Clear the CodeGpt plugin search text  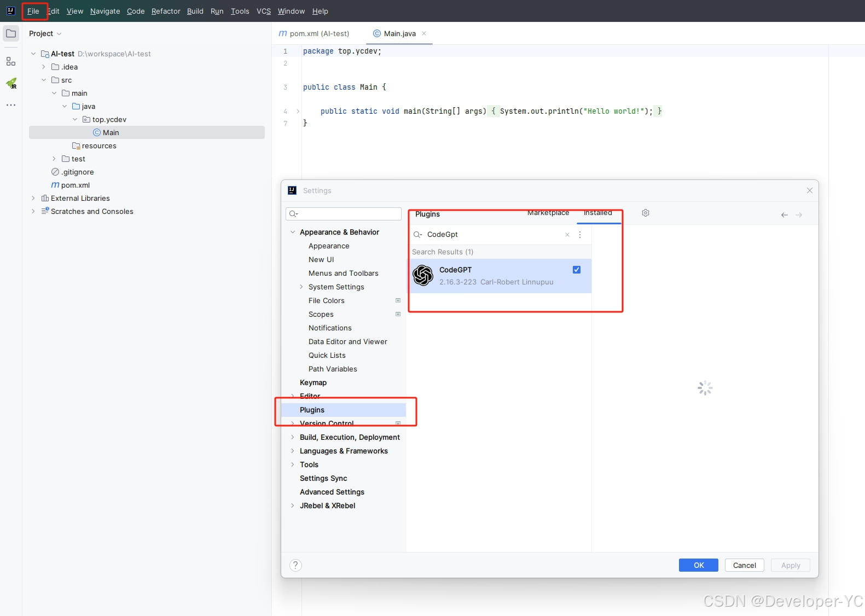coord(567,235)
